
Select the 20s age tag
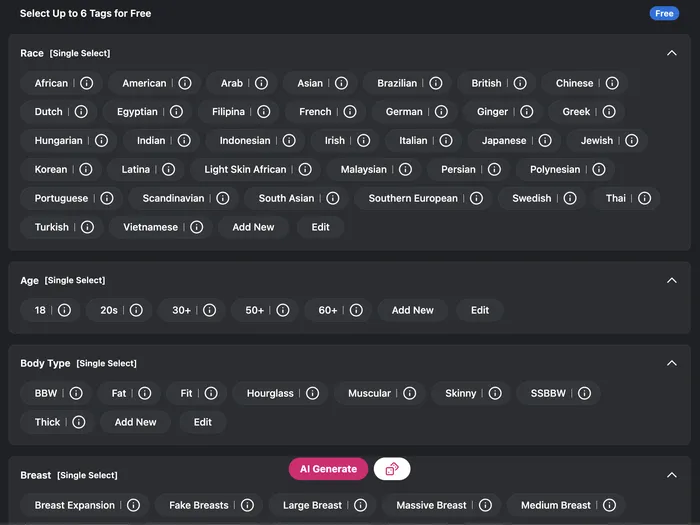pos(109,310)
